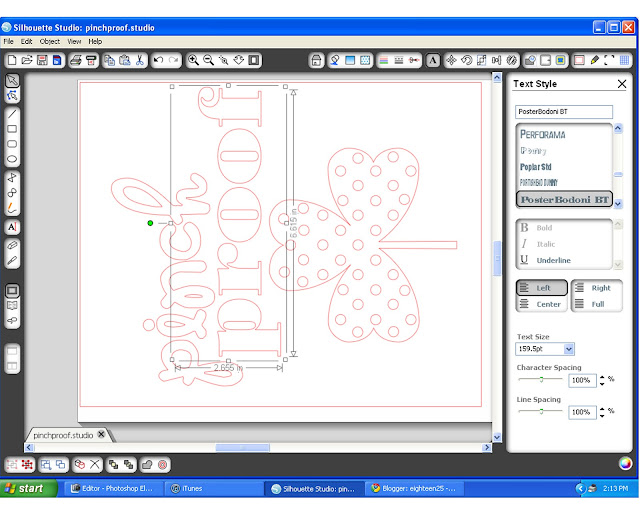Image resolution: width=640 pixels, height=512 pixels.
Task: Create a new document from the toolbar
Action: click(12, 60)
